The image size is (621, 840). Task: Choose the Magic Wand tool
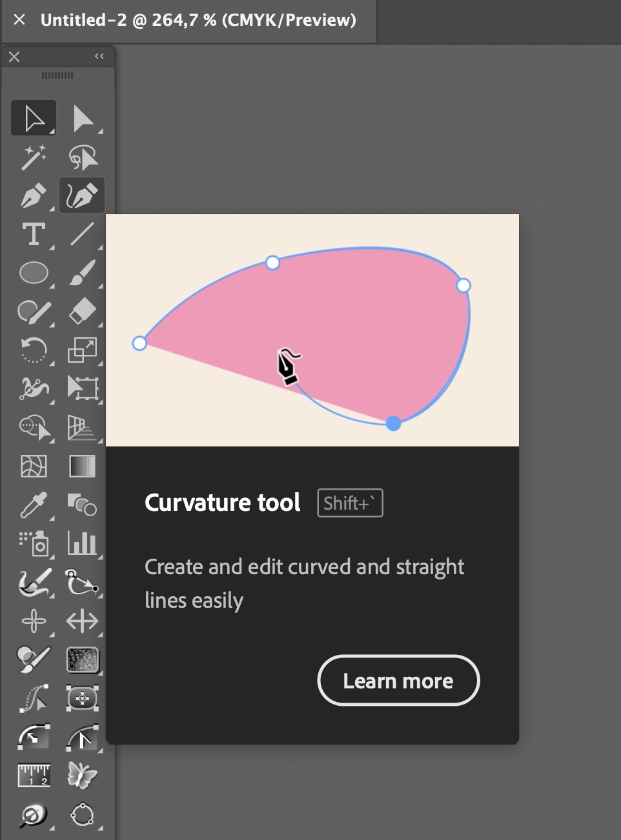click(33, 157)
